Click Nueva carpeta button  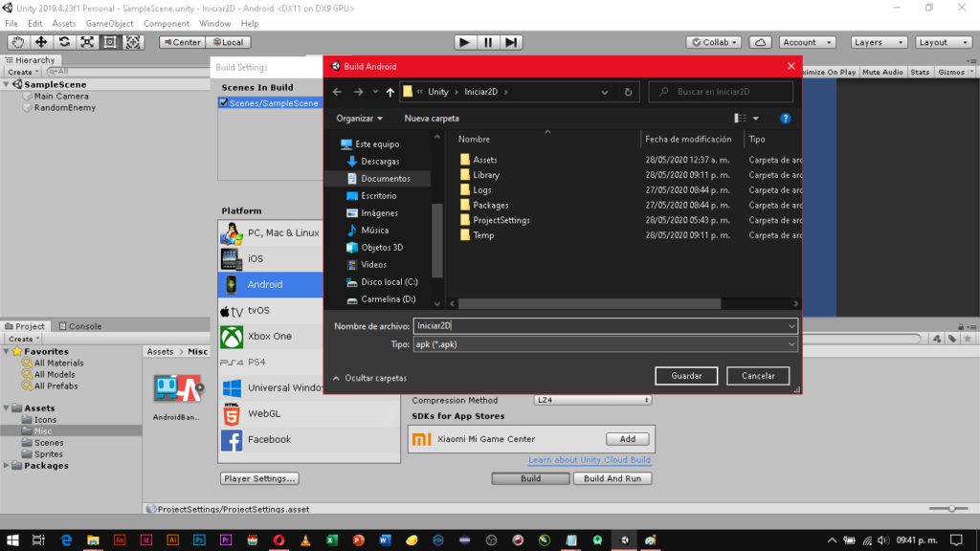pyautogui.click(x=432, y=118)
